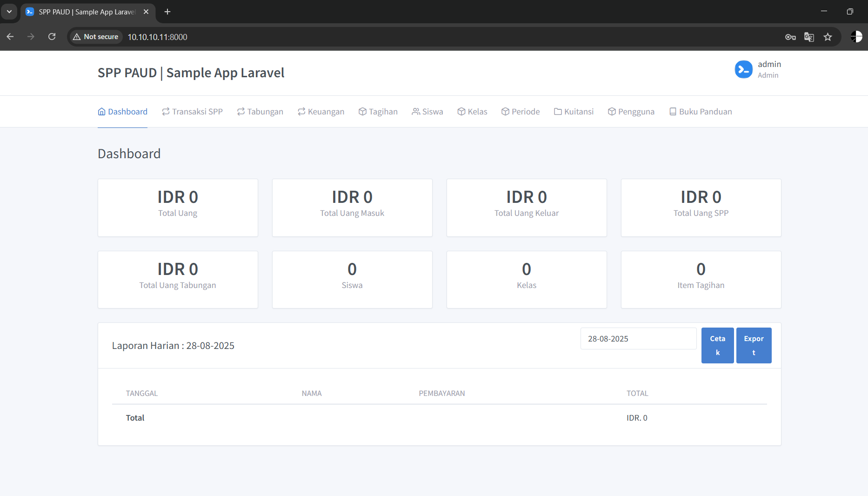Open the Buku Panduan book icon
The height and width of the screenshot is (496, 868).
672,111
